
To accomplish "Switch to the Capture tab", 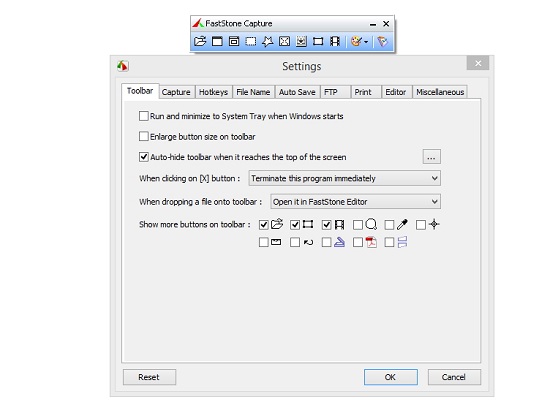I will coord(176,92).
